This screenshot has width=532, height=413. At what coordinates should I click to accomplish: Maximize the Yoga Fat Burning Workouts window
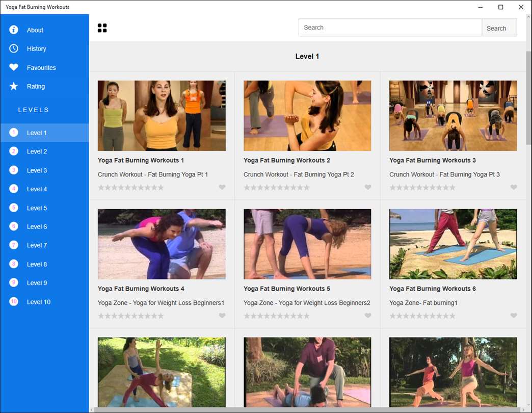coord(500,7)
